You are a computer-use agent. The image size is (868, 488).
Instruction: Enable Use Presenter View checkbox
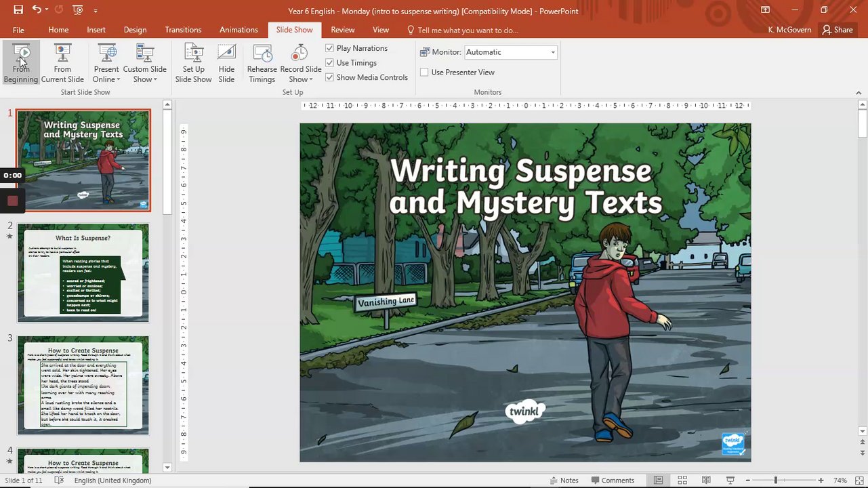coord(425,73)
